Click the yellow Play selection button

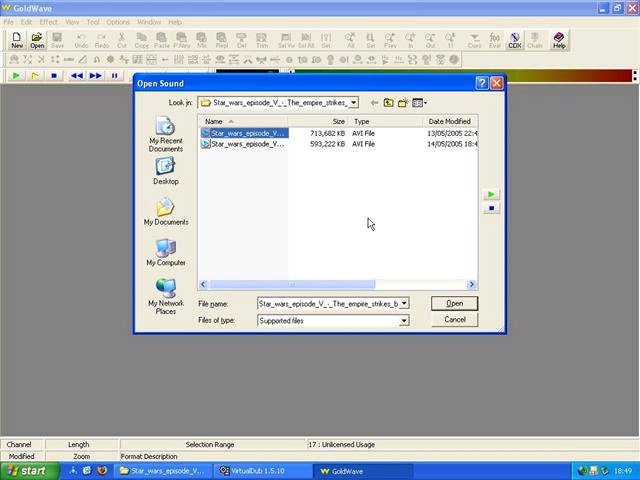[35, 76]
